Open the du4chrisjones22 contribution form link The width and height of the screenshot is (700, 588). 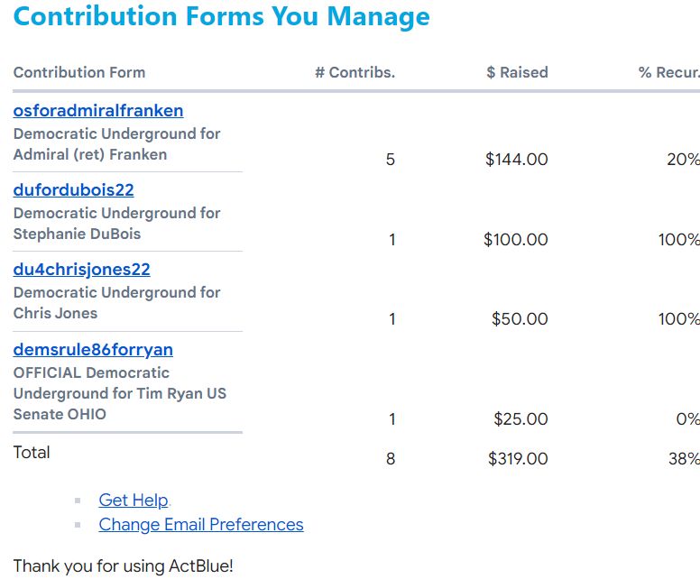coord(81,270)
